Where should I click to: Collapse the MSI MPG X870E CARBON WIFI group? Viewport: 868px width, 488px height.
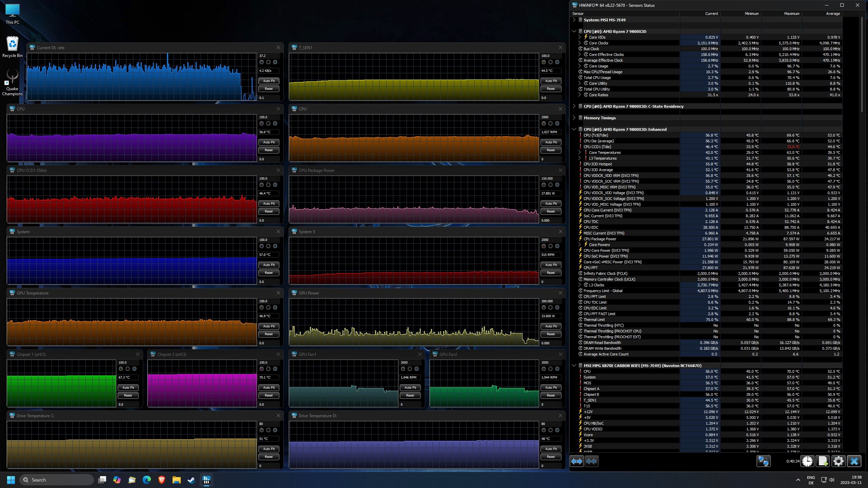pyautogui.click(x=574, y=365)
